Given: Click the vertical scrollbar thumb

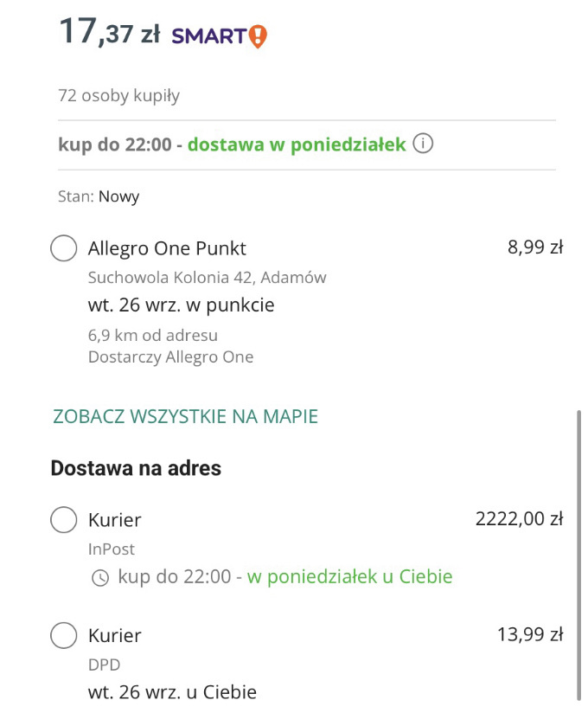Looking at the screenshot, I should [x=579, y=554].
